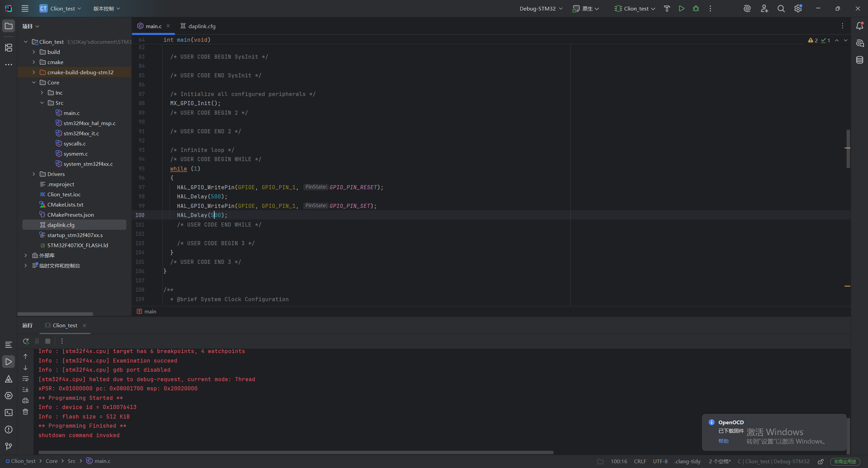Click the Build hammer icon
Viewport: 868px width, 468px height.
(x=667, y=8)
